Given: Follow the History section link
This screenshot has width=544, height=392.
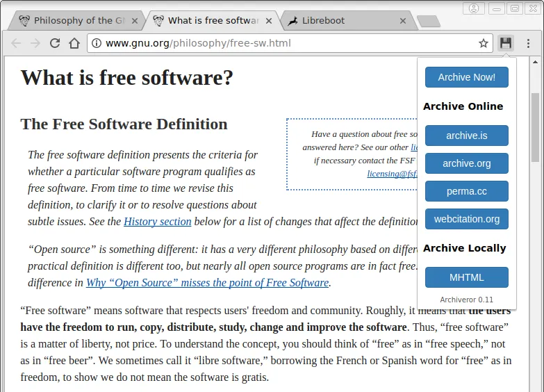Looking at the screenshot, I should pyautogui.click(x=158, y=222).
